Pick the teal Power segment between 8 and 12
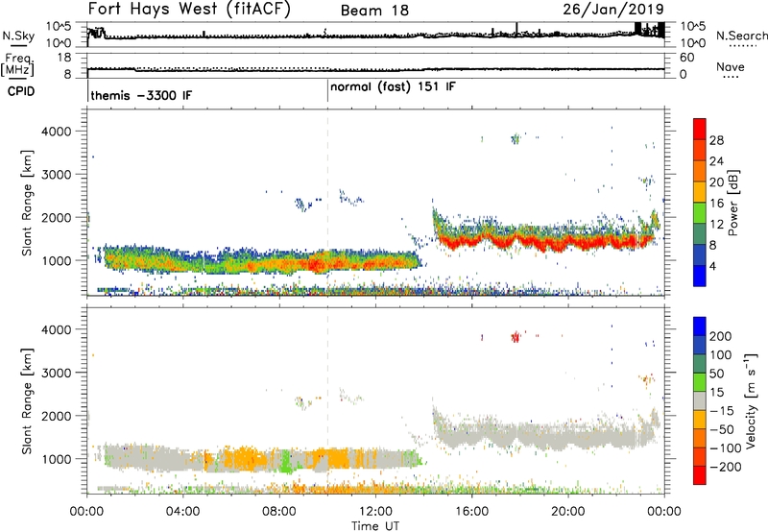This screenshot has height=532, width=768. click(x=700, y=233)
